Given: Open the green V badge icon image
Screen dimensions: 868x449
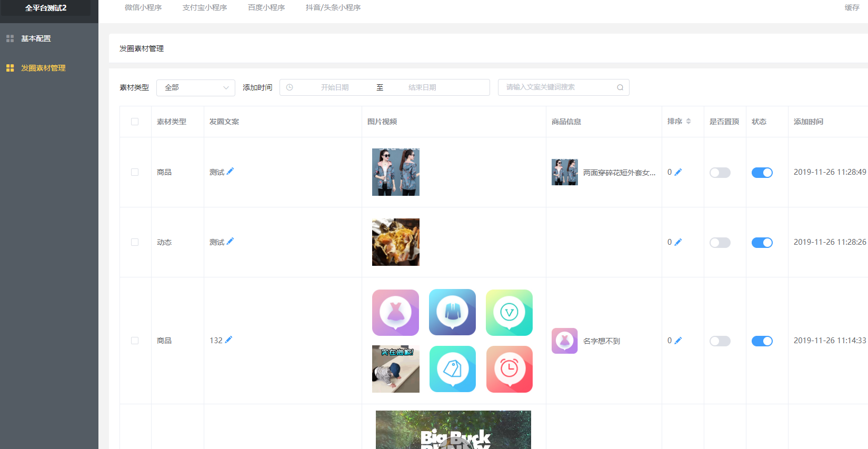Looking at the screenshot, I should coord(509,312).
